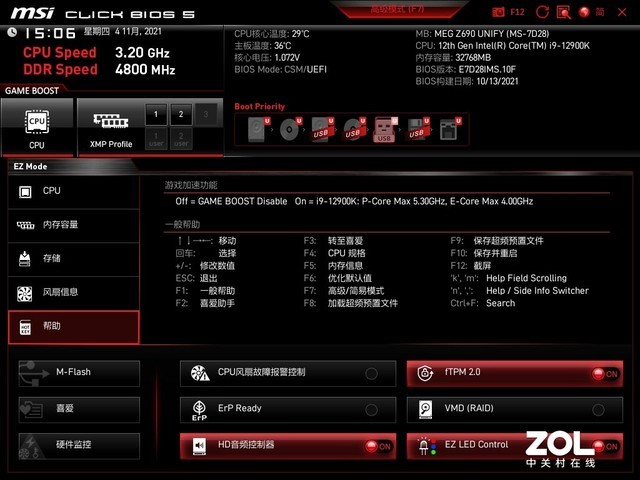
Task: Click the USB floppy boot device icon
Action: (417, 129)
